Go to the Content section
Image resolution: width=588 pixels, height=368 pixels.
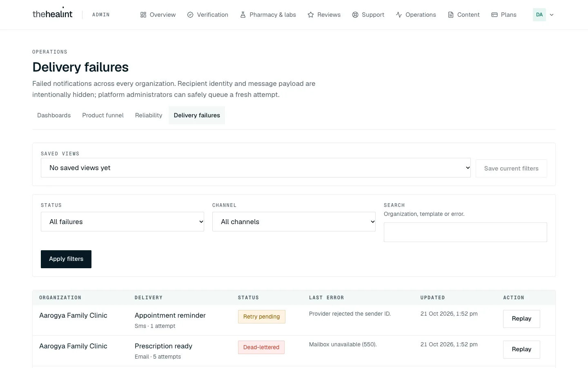(x=464, y=15)
